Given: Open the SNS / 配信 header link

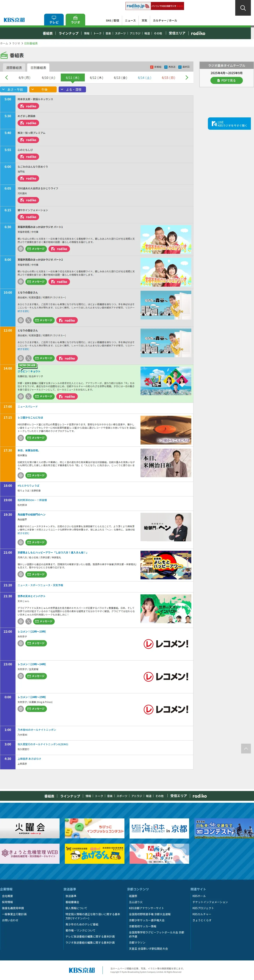Looking at the screenshot, I should (x=112, y=21).
